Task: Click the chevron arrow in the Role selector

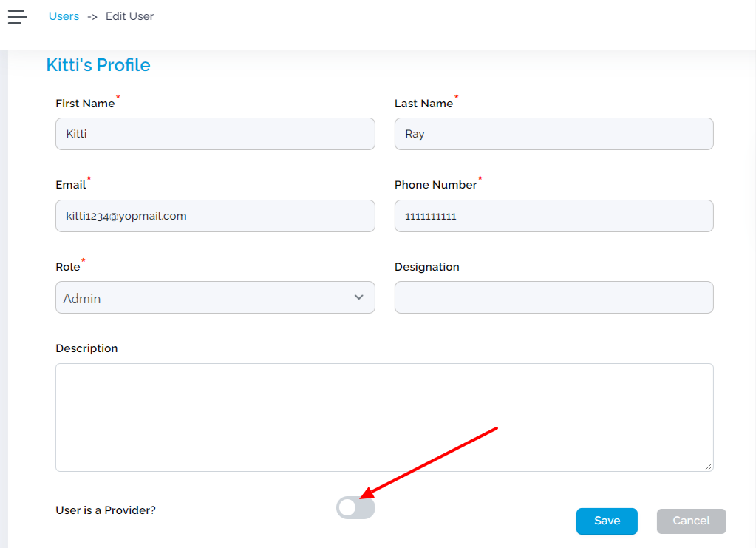Action: (x=358, y=297)
